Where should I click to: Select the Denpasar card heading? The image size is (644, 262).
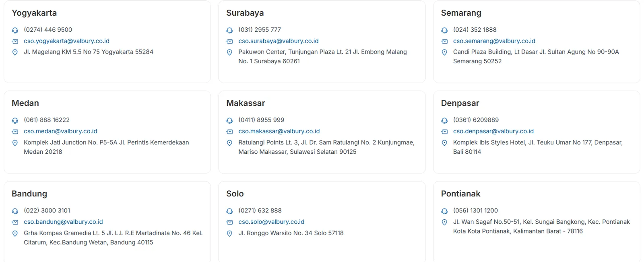point(460,103)
